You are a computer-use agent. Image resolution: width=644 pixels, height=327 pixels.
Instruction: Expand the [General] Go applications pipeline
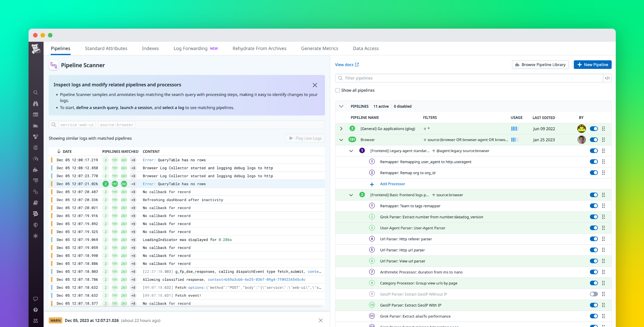point(341,128)
